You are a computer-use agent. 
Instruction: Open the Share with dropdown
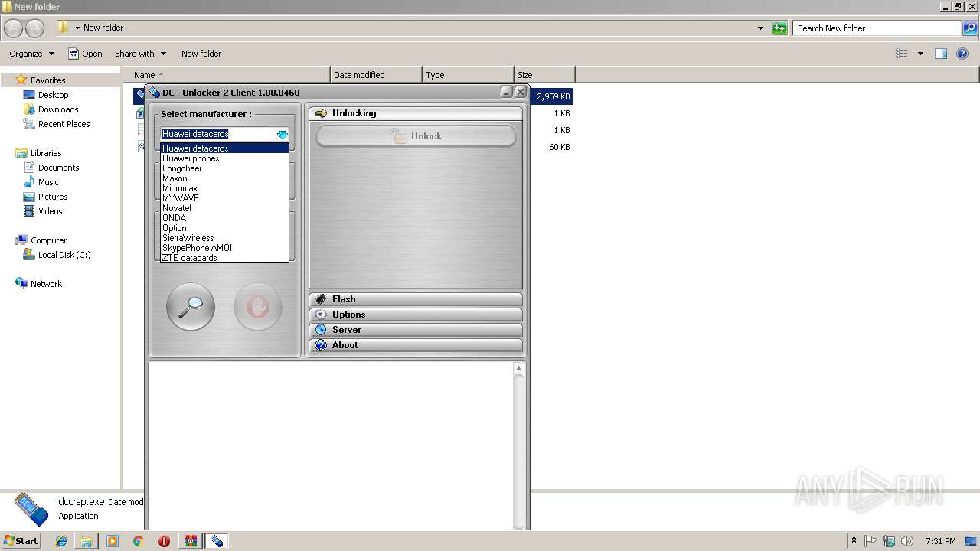coord(141,54)
